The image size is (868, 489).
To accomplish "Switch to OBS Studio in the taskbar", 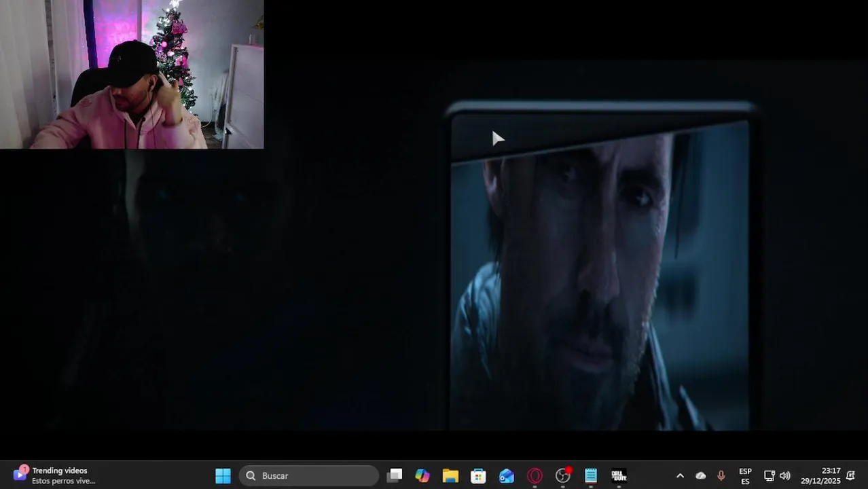I will click(x=563, y=476).
